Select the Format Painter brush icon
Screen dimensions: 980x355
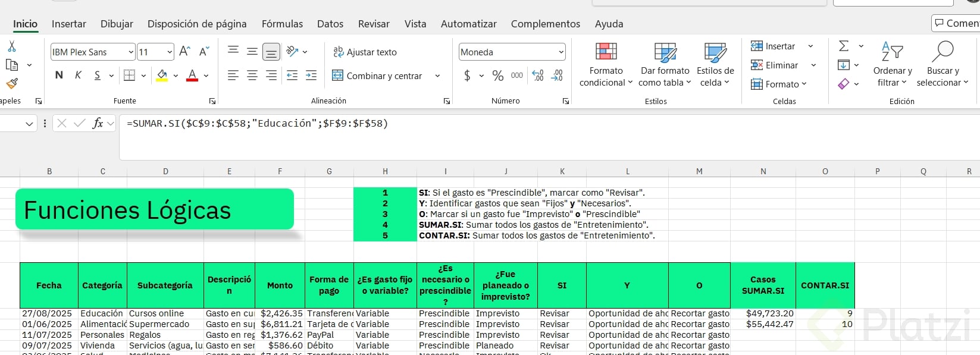[11, 83]
